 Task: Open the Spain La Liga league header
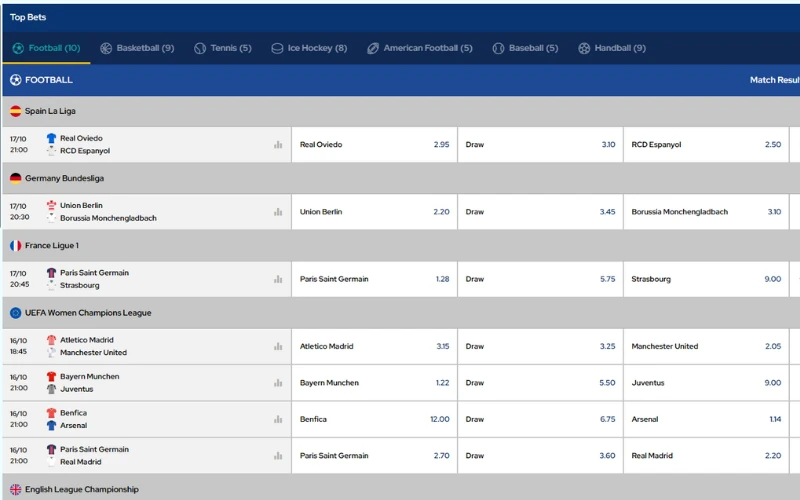(401, 111)
